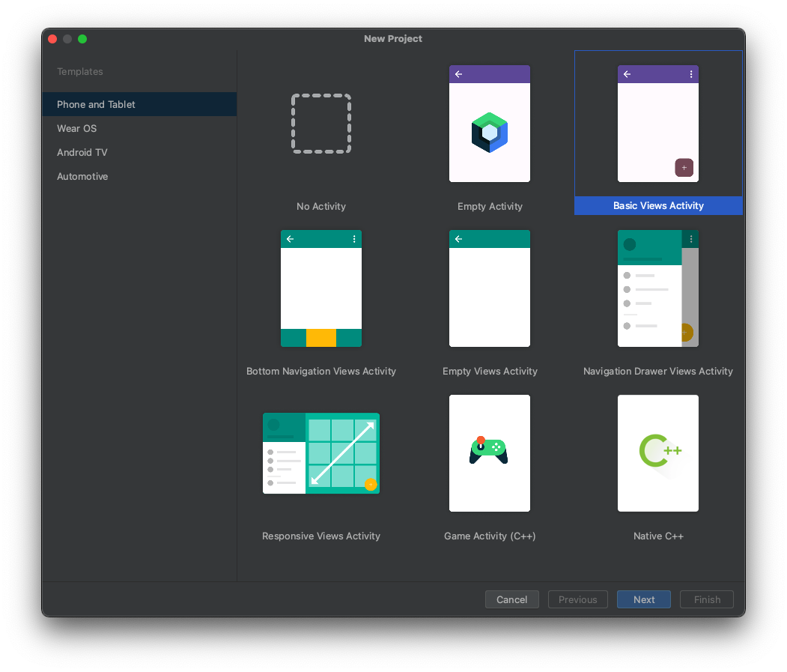This screenshot has width=787, height=672.
Task: Select the Empty Views Activity preview
Action: click(x=490, y=288)
